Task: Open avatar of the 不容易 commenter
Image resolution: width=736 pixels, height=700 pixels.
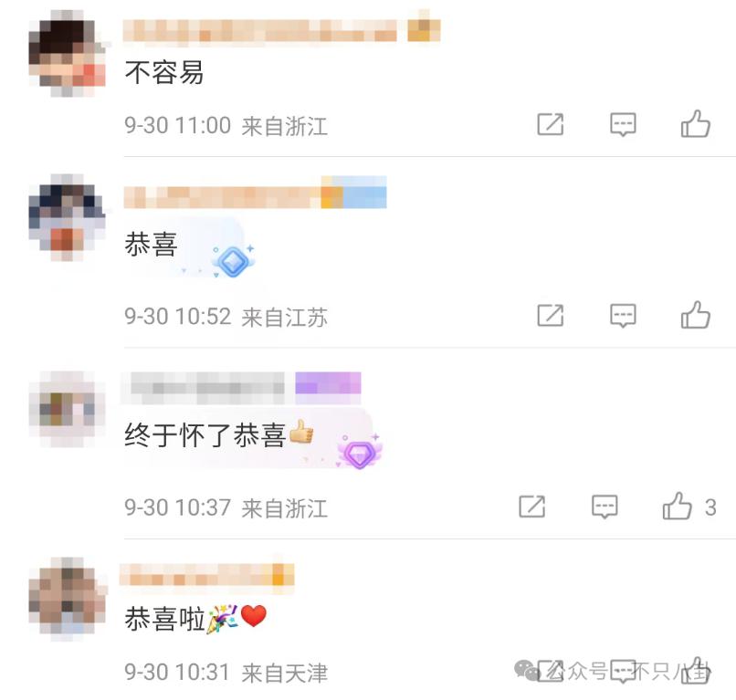Action: coord(68,54)
